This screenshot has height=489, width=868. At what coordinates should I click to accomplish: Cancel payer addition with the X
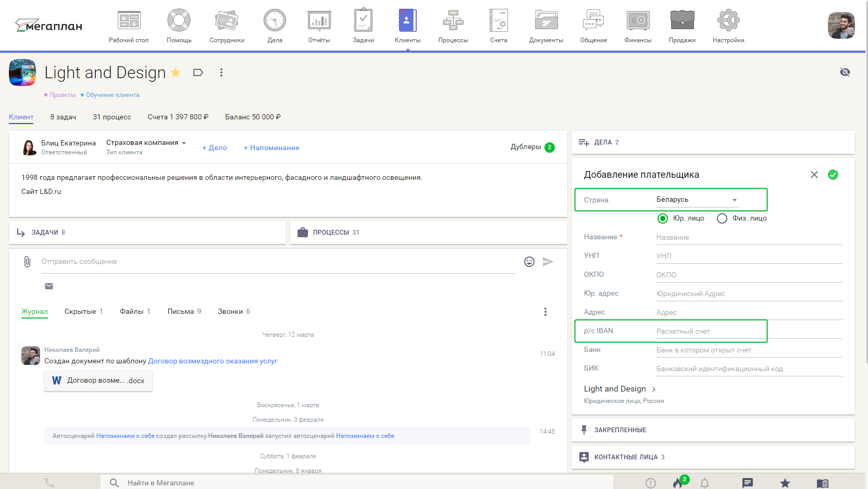[814, 175]
